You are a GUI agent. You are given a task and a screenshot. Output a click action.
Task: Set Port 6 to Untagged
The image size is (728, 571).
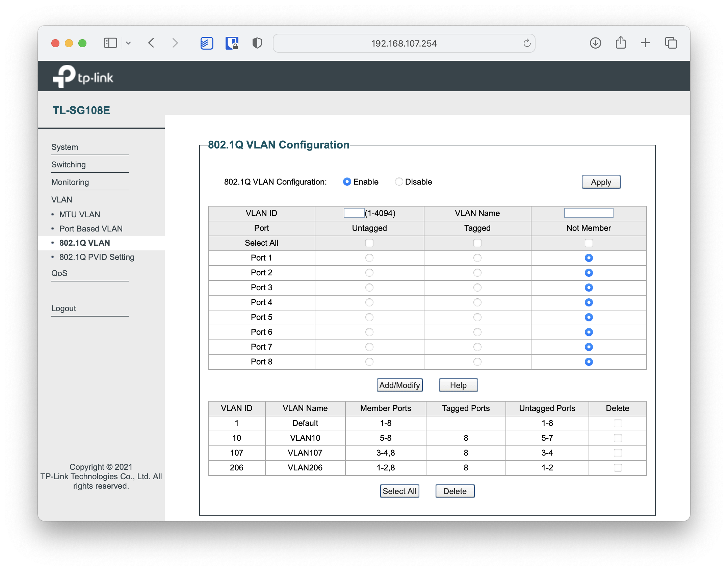369,332
